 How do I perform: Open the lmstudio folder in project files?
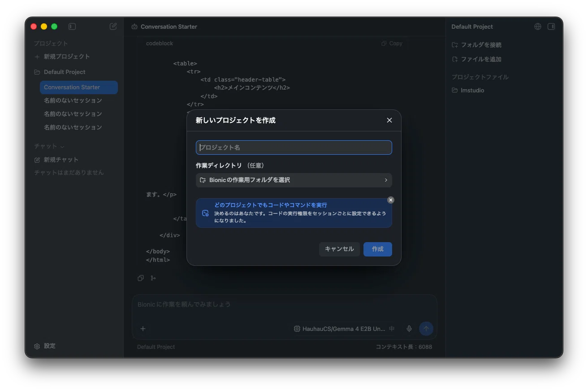pos(468,91)
